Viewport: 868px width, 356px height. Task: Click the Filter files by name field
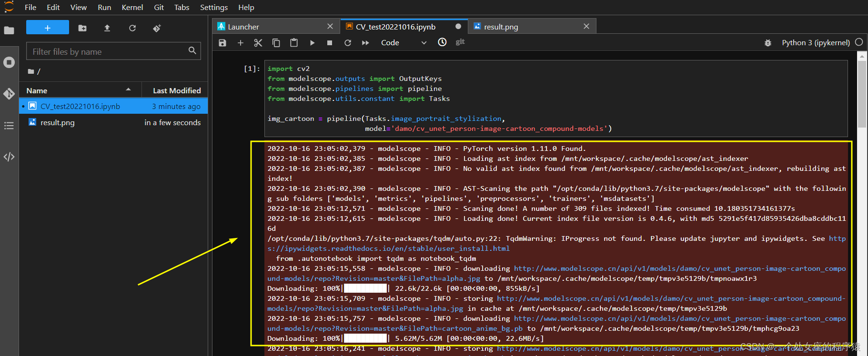pos(108,51)
